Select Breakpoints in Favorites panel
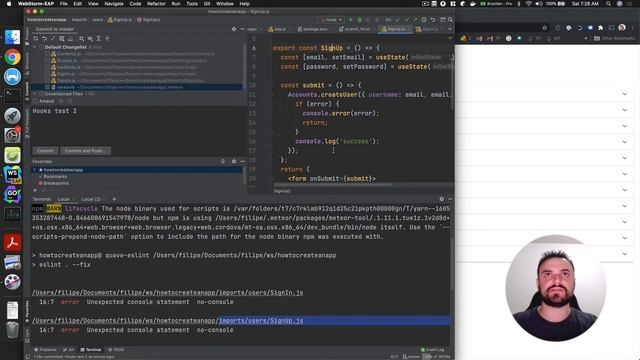Screen dimensions: 640x360 coord(56,183)
